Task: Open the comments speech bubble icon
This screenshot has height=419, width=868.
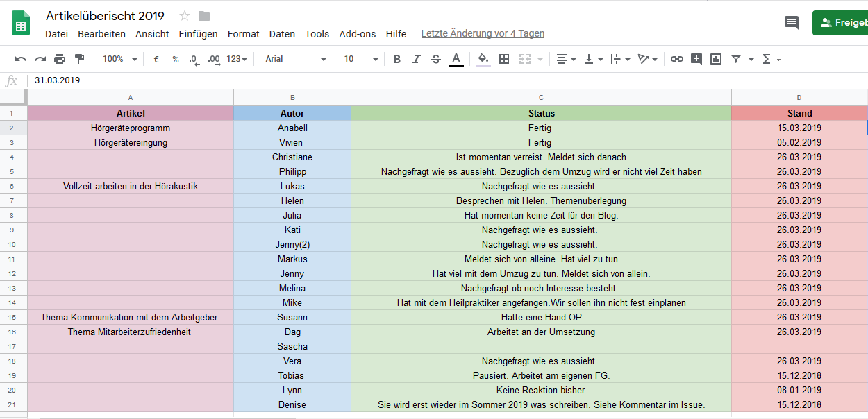Action: pyautogui.click(x=791, y=23)
